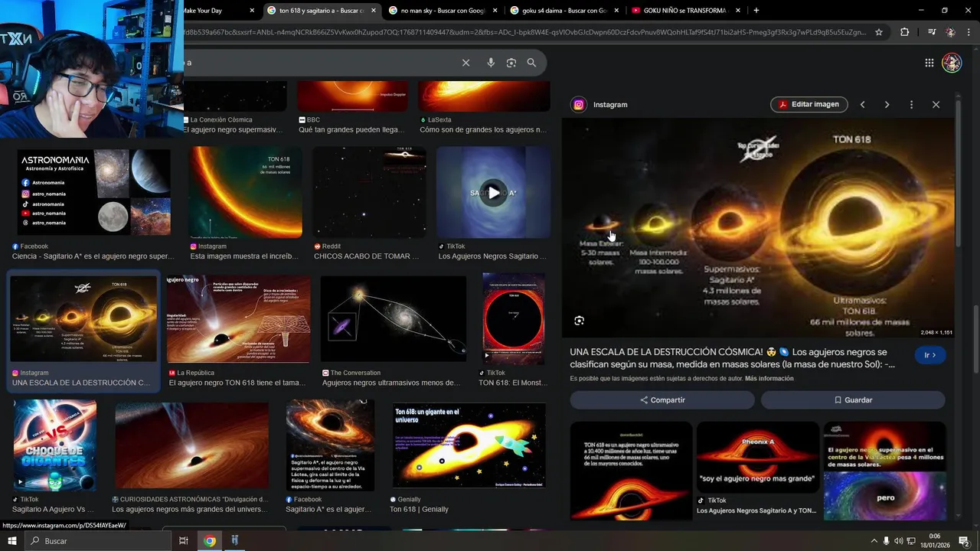Image resolution: width=980 pixels, height=551 pixels.
Task: Open the Chrome three-dot menu
Action: (969, 32)
